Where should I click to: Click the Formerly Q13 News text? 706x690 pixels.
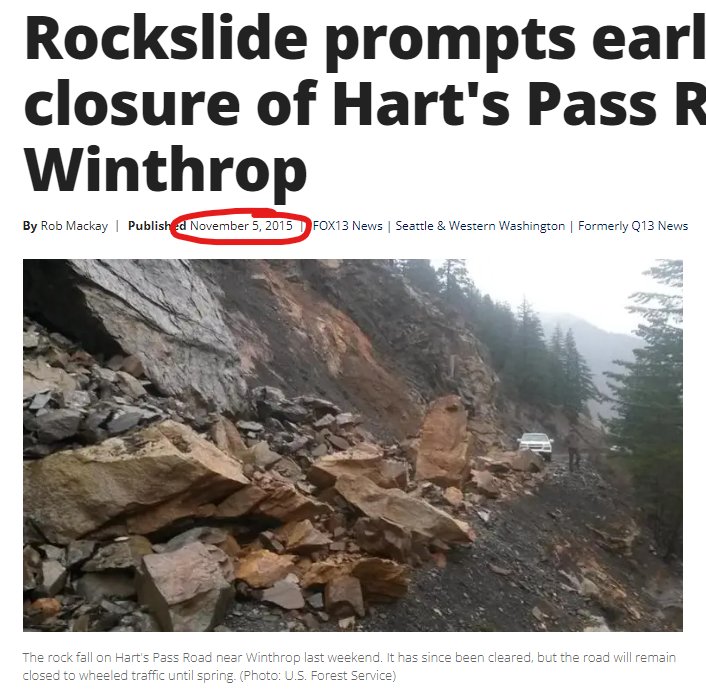[x=633, y=226]
